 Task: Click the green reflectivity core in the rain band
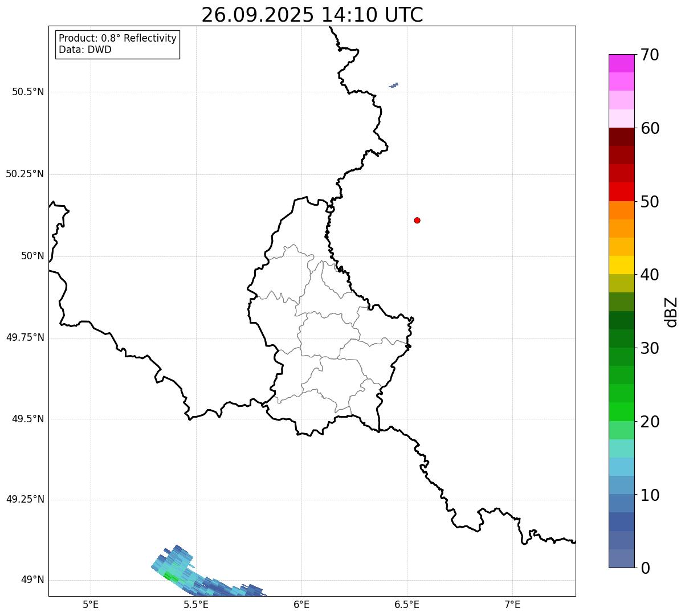tap(170, 576)
